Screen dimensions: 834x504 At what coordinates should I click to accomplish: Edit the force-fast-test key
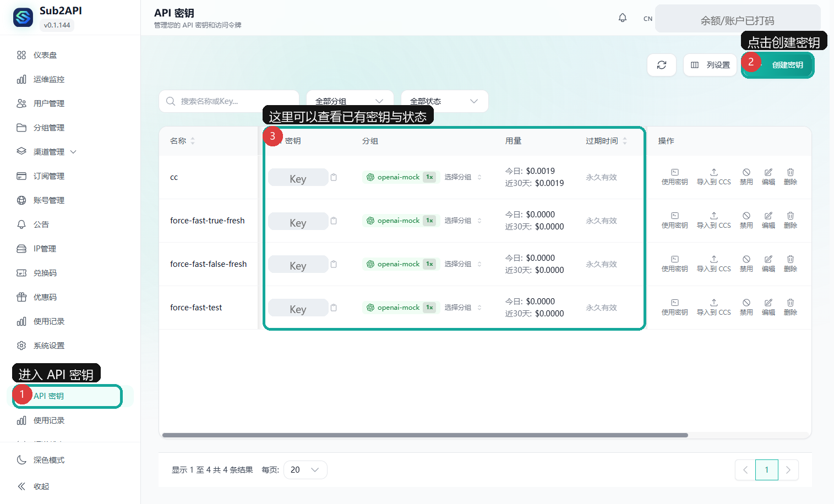tap(768, 307)
